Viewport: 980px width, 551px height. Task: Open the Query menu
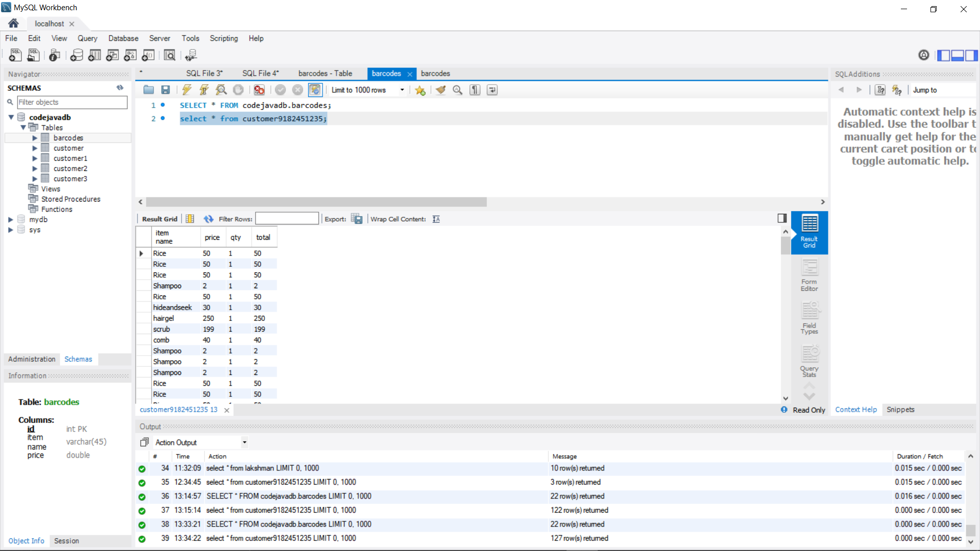87,38
